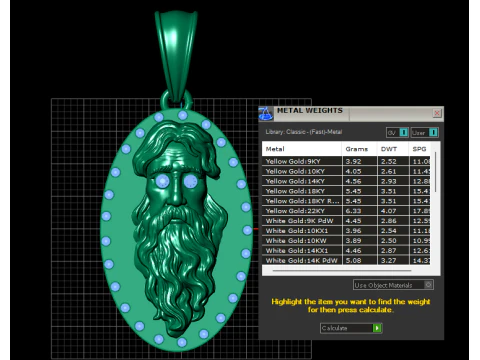The width and height of the screenshot is (480, 360).
Task: Click the 4.07 DWT value
Action: 389,211
